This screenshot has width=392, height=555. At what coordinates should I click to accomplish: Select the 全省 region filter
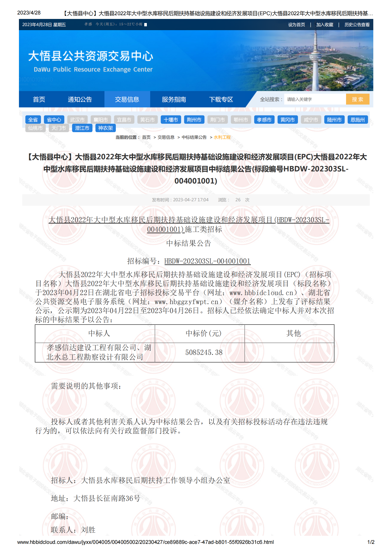[x=33, y=120]
